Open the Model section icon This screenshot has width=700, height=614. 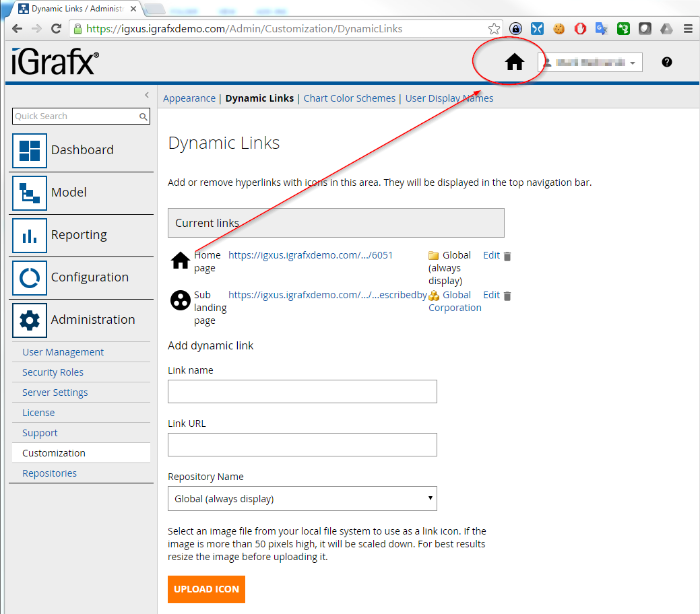click(30, 193)
